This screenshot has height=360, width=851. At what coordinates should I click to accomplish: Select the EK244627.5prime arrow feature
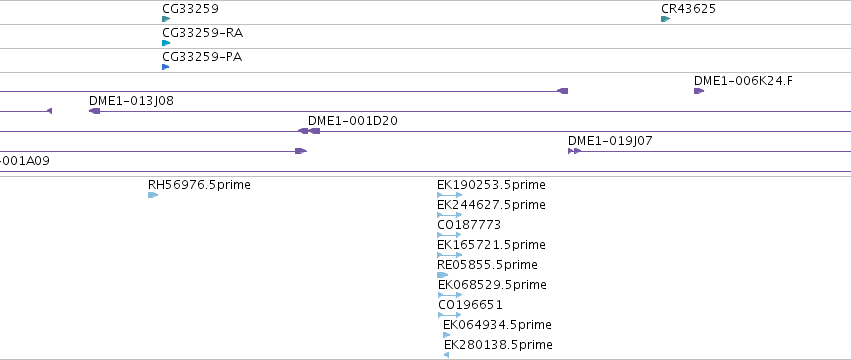click(x=449, y=215)
